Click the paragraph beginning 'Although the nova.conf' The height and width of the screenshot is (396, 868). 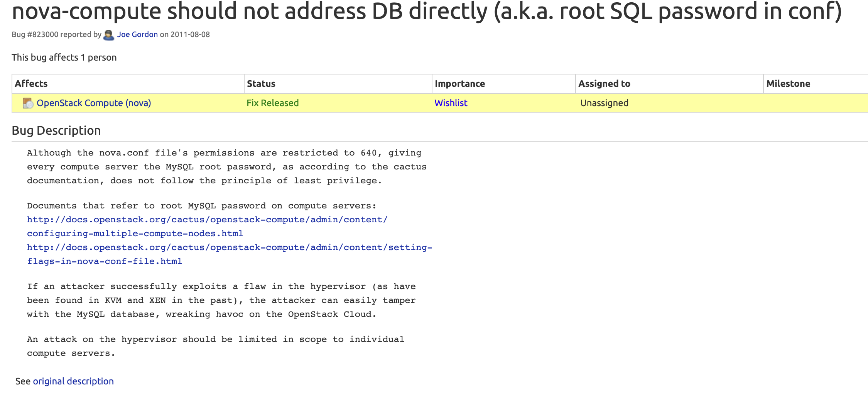[x=227, y=167]
